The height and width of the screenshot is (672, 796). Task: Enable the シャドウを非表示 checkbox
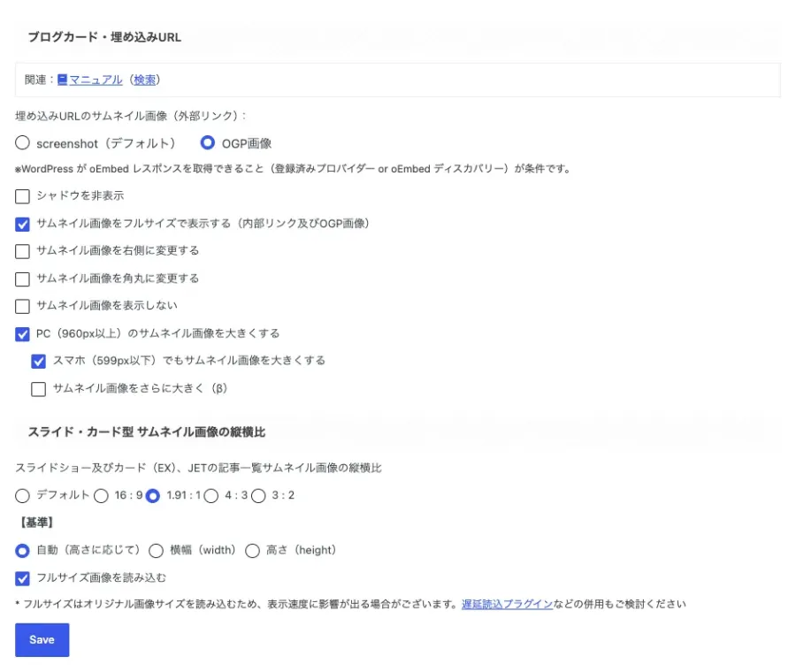coord(22,196)
